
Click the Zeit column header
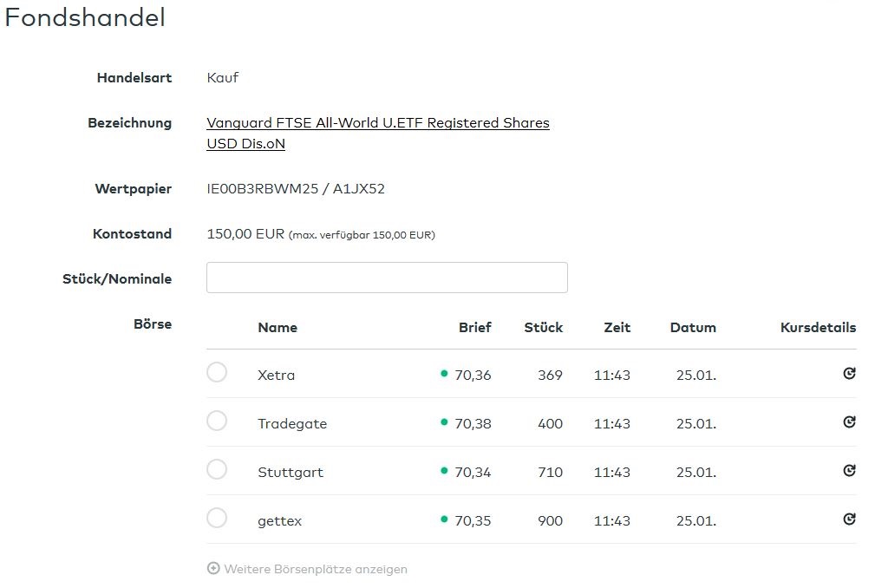(x=617, y=328)
